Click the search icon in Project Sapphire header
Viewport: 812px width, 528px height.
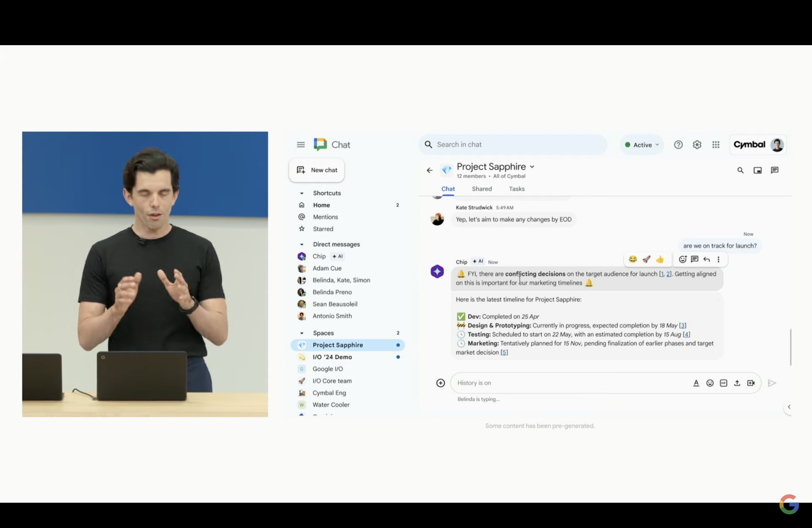741,170
